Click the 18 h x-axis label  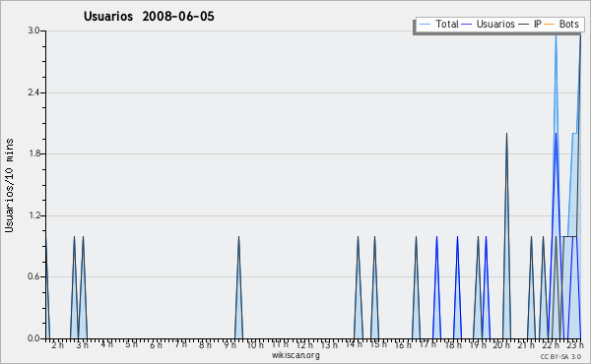[453, 344]
